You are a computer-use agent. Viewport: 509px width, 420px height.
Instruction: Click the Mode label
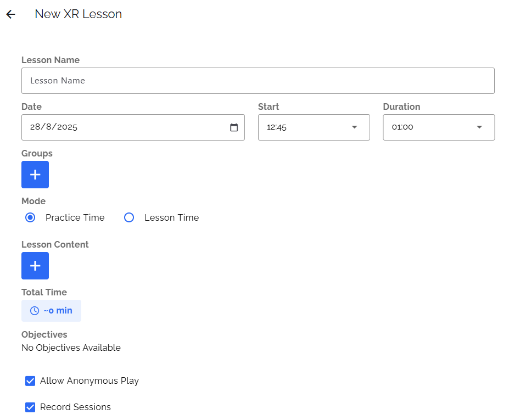tap(33, 201)
